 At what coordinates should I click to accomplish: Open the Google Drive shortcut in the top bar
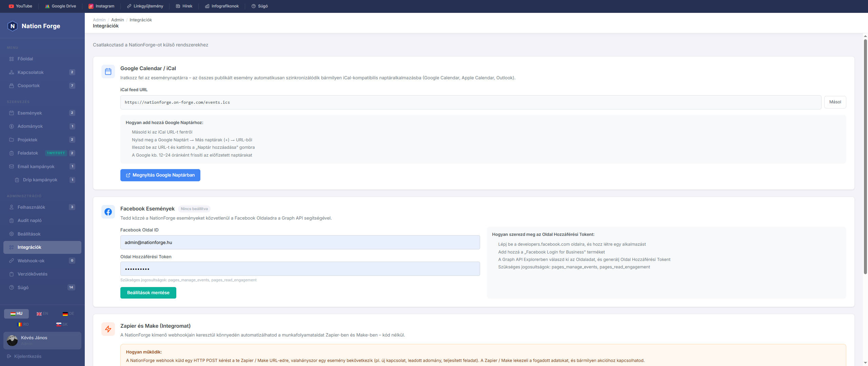coord(60,6)
